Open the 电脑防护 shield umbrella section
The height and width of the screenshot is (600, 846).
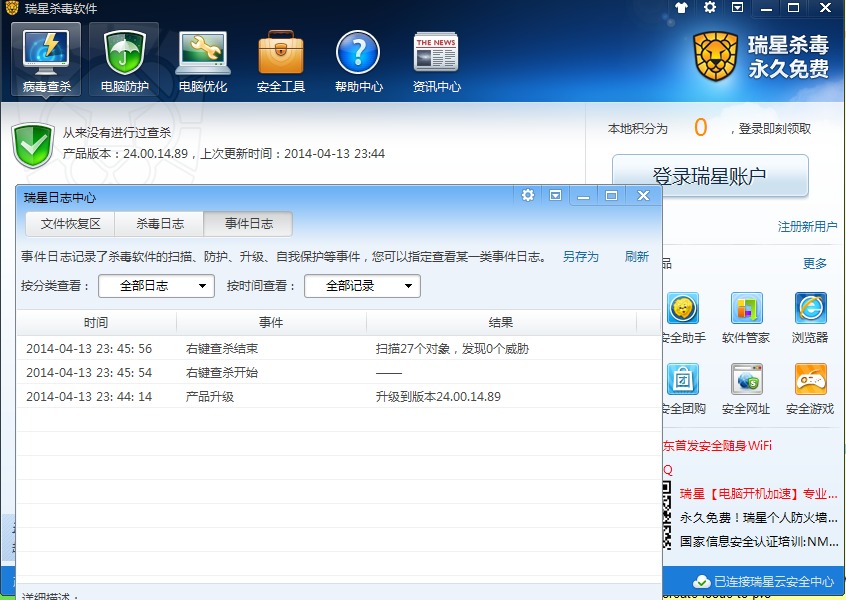[124, 59]
